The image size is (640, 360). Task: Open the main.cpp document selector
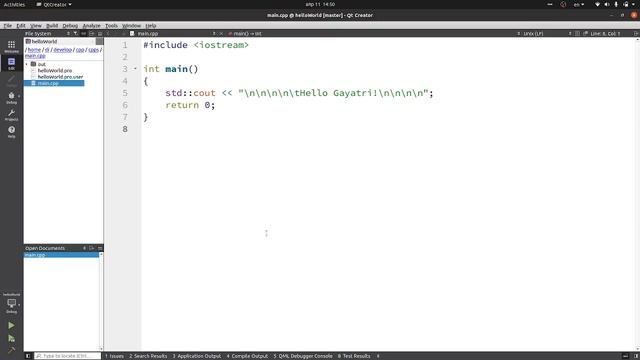coord(173,33)
